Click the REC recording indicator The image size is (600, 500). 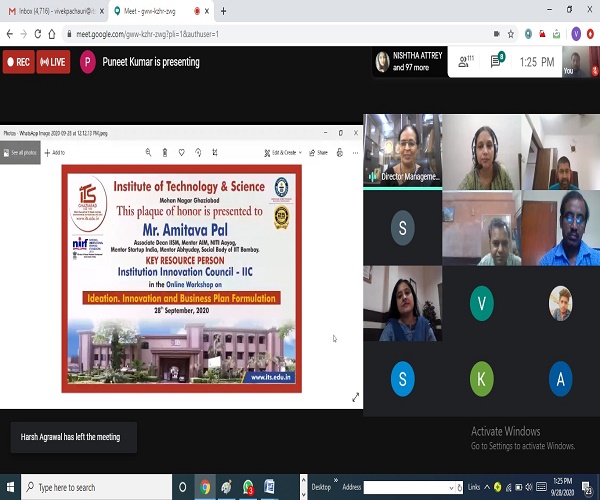[x=18, y=62]
